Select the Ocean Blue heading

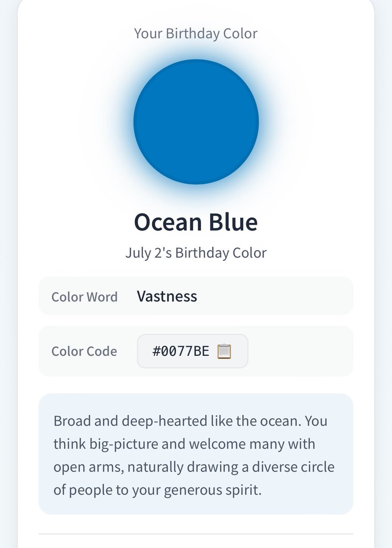click(x=196, y=222)
